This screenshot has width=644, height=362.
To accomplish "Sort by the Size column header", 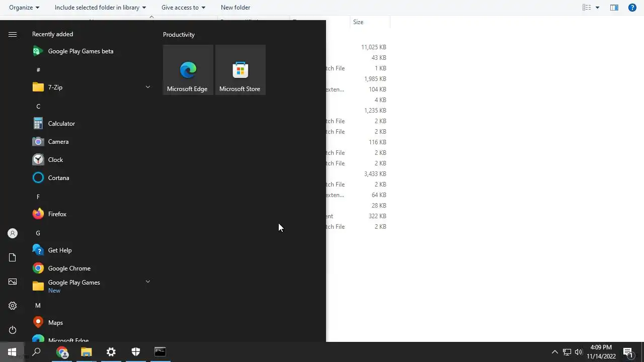I will [370, 22].
